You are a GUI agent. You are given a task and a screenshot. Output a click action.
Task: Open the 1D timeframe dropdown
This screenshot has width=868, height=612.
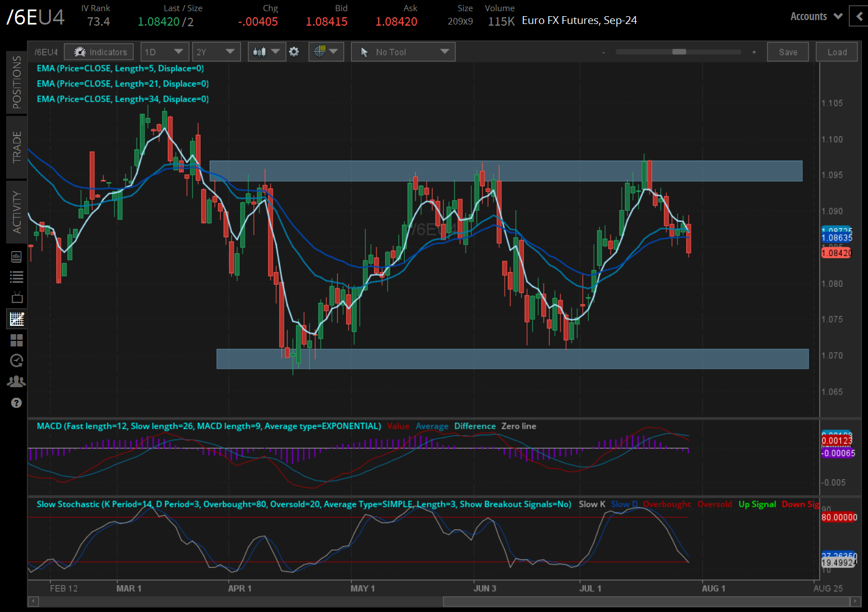[x=164, y=51]
